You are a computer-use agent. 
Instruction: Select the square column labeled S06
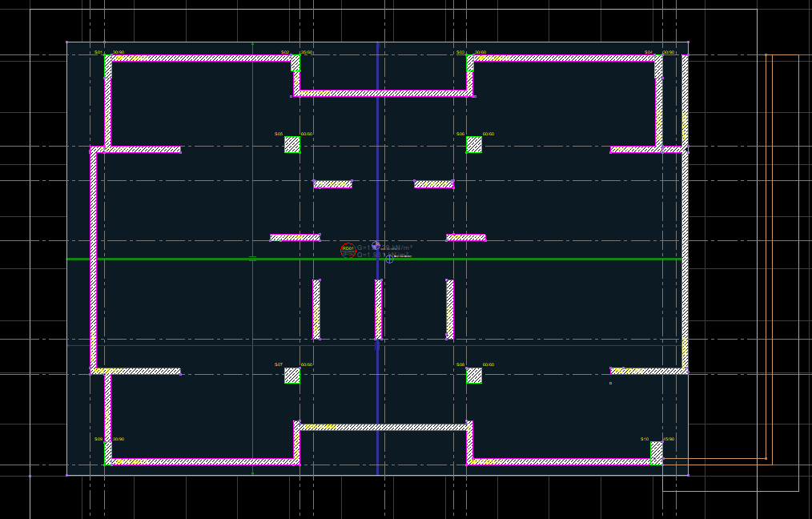474,145
